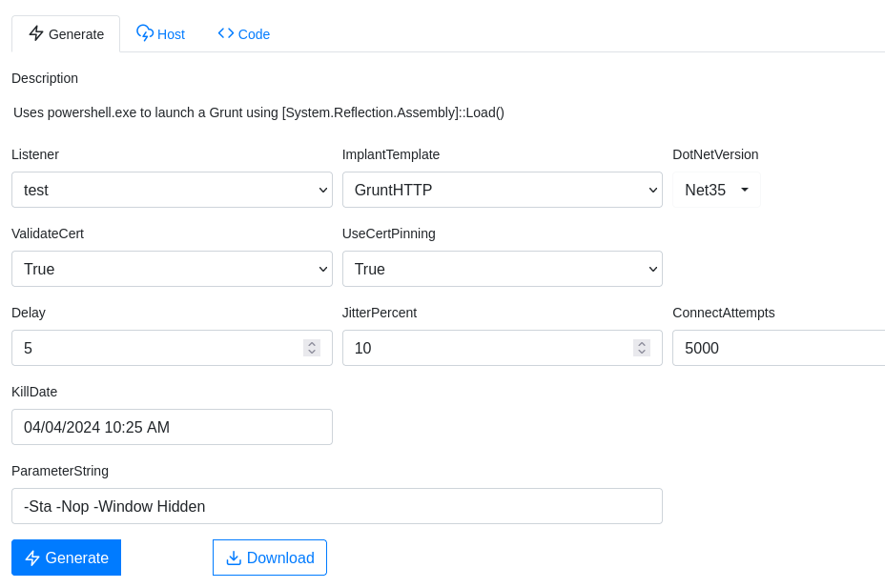Click the UseCertPinning label

click(x=389, y=233)
